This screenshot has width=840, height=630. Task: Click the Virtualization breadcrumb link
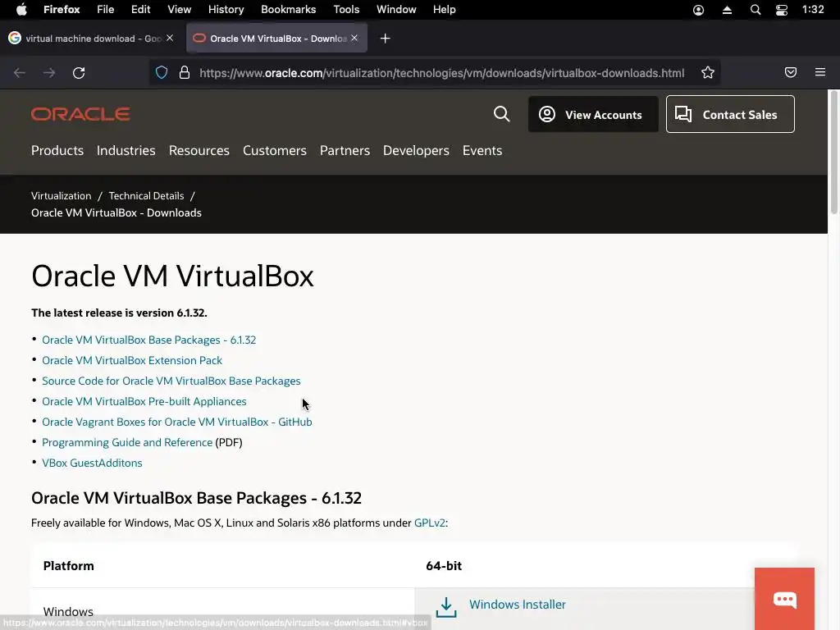[x=61, y=195]
